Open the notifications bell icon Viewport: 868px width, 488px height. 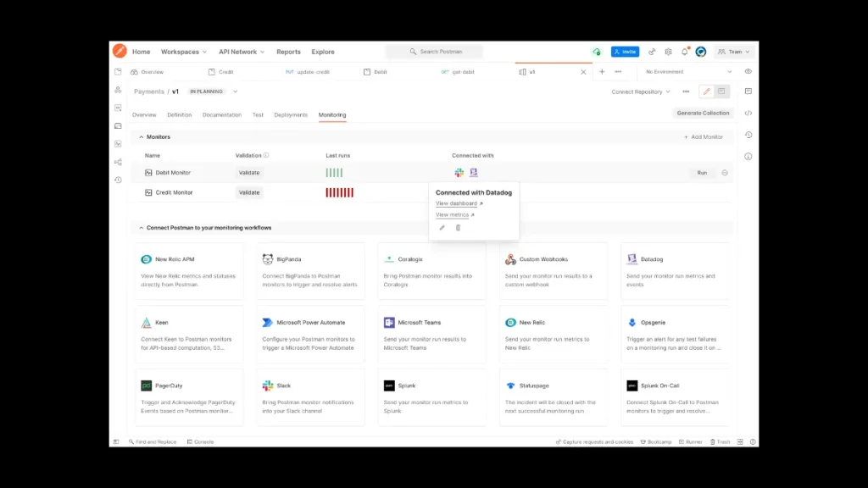coord(685,52)
